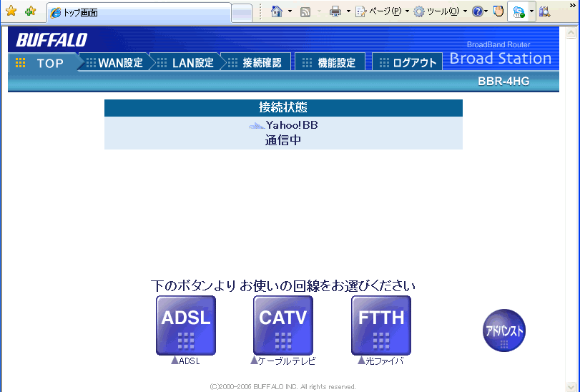Click the Help question mark icon
580x392 pixels.
477,12
